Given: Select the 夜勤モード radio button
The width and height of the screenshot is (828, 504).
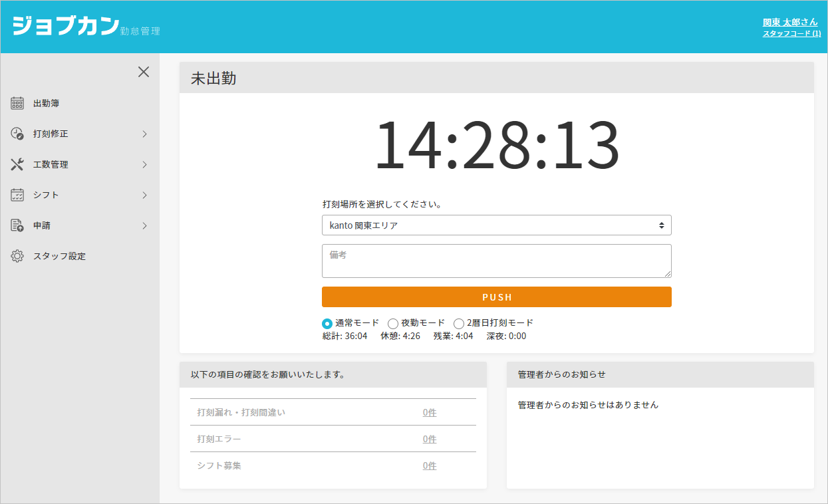Looking at the screenshot, I should click(393, 323).
